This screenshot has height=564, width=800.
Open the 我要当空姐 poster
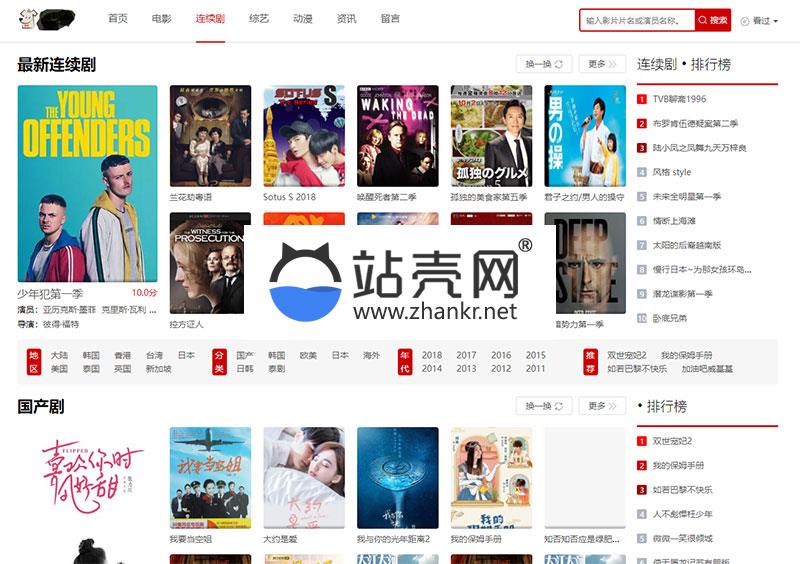point(210,478)
